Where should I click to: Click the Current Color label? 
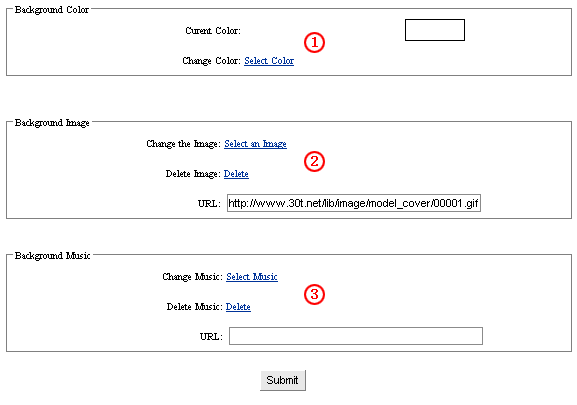point(213,31)
